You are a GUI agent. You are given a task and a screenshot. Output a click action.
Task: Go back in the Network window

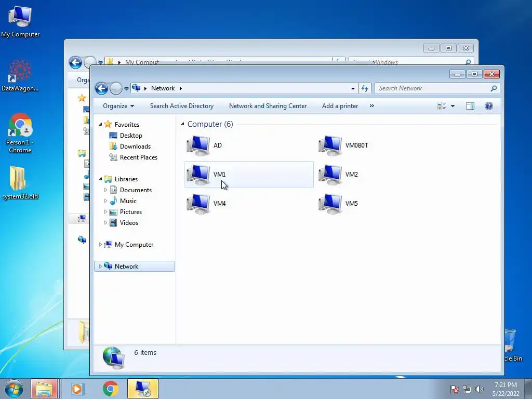[101, 88]
